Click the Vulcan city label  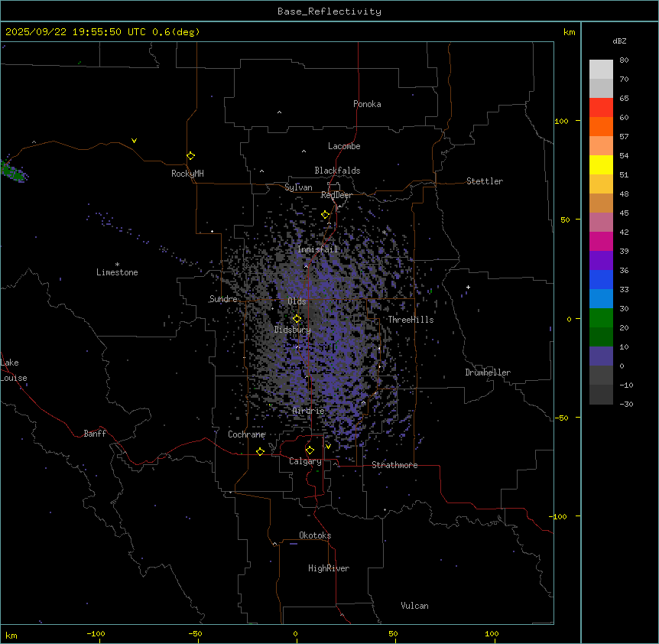click(414, 606)
